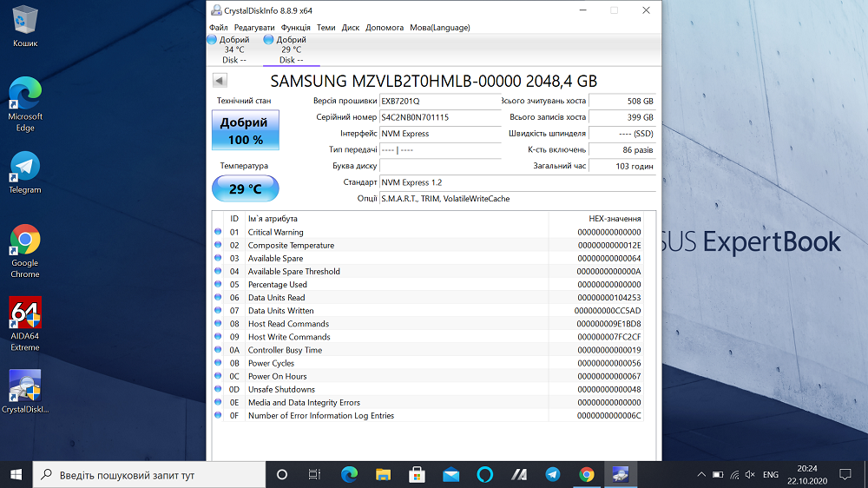
Task: Open the Файл menu
Action: [218, 27]
